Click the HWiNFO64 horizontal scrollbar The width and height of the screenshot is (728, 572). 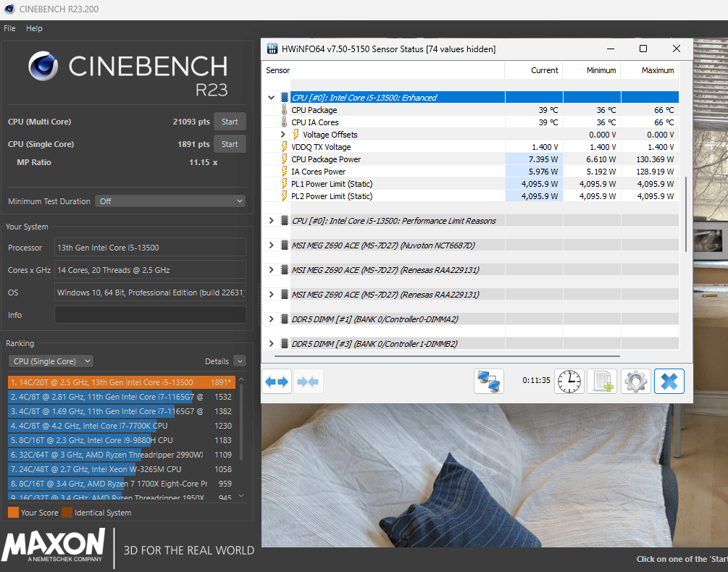point(447,356)
